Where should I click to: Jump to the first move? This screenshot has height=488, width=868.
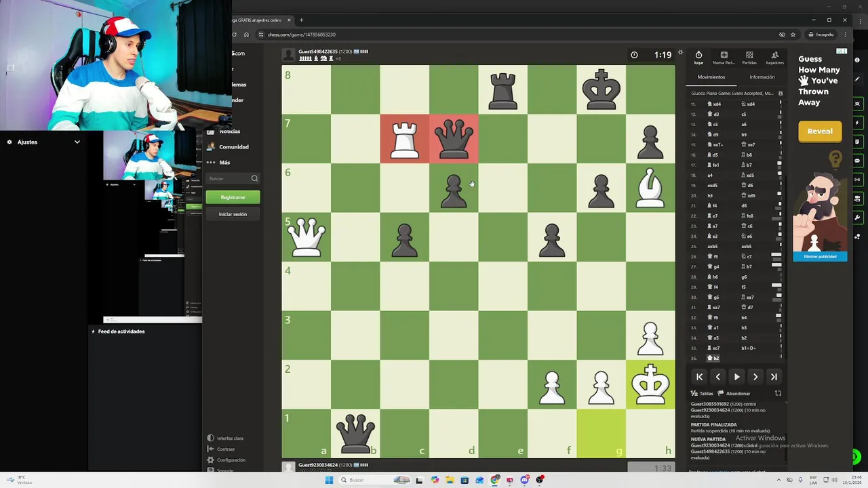[x=700, y=377]
